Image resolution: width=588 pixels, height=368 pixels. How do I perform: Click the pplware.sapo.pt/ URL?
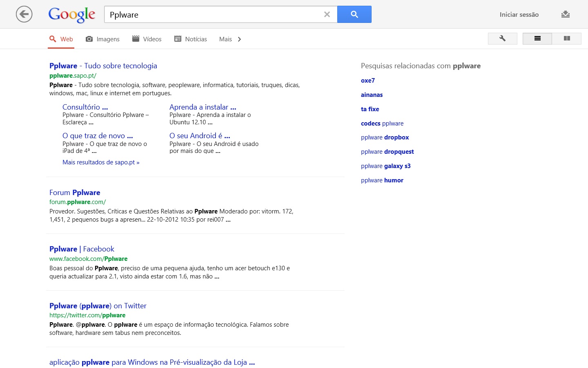click(73, 76)
